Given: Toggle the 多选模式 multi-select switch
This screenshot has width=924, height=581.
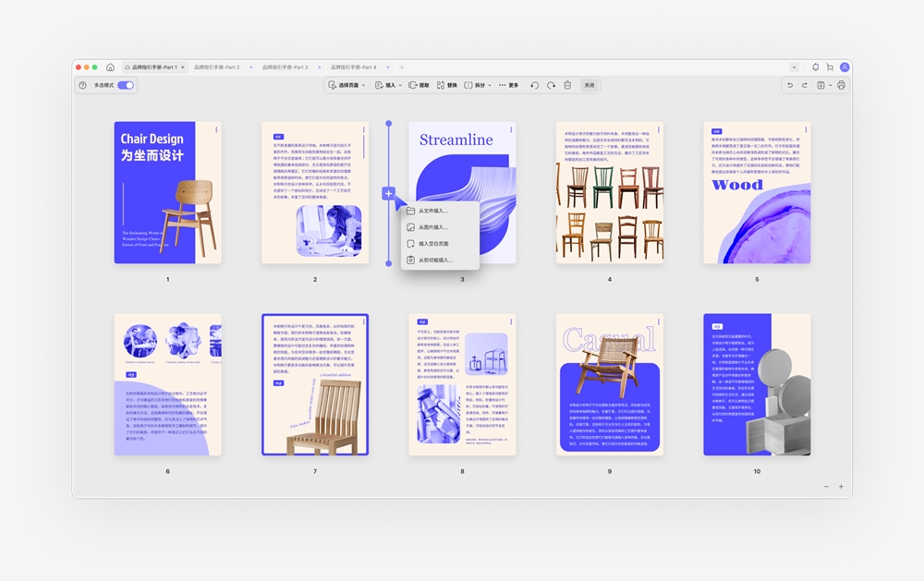Looking at the screenshot, I should tap(126, 85).
